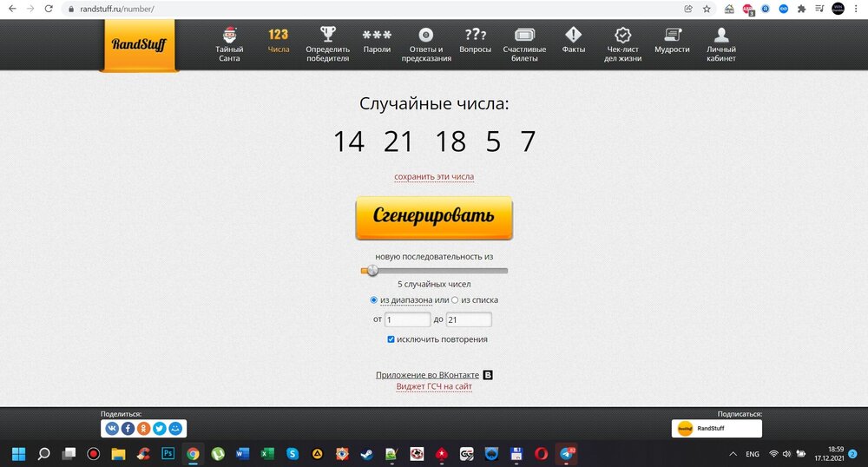
Task: Go to Пароли password generator
Action: click(x=377, y=43)
